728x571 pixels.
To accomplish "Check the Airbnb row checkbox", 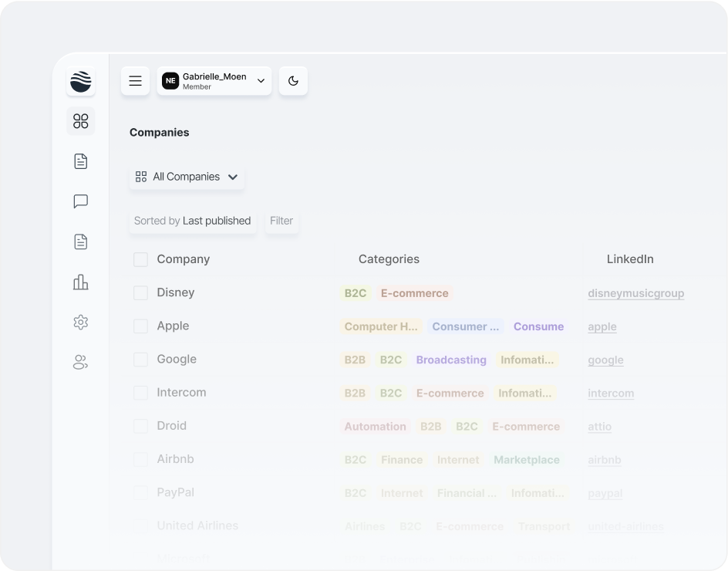I will (140, 459).
